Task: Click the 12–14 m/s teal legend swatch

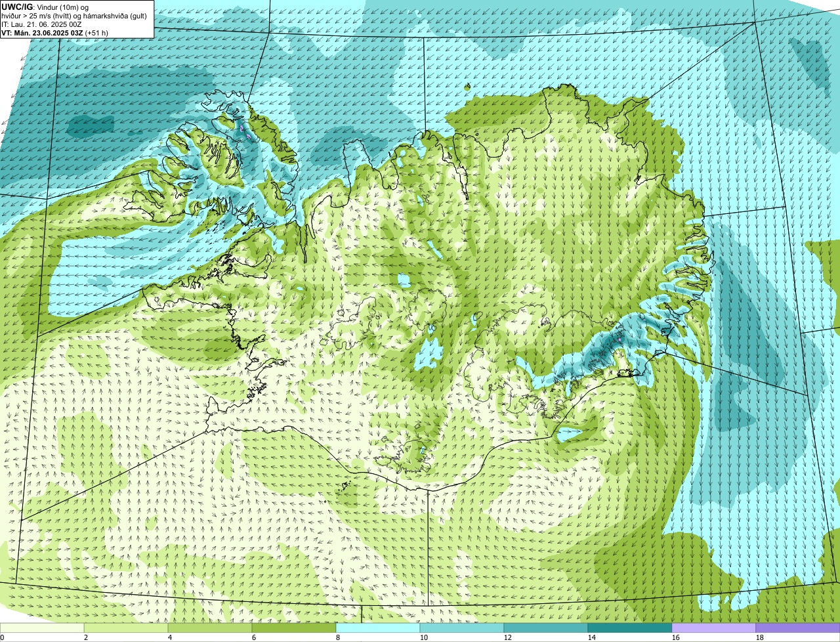Action: point(546,628)
